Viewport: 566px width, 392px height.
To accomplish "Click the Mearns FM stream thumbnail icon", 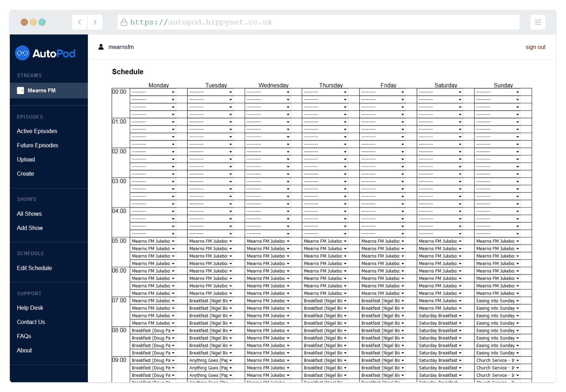I will point(20,90).
